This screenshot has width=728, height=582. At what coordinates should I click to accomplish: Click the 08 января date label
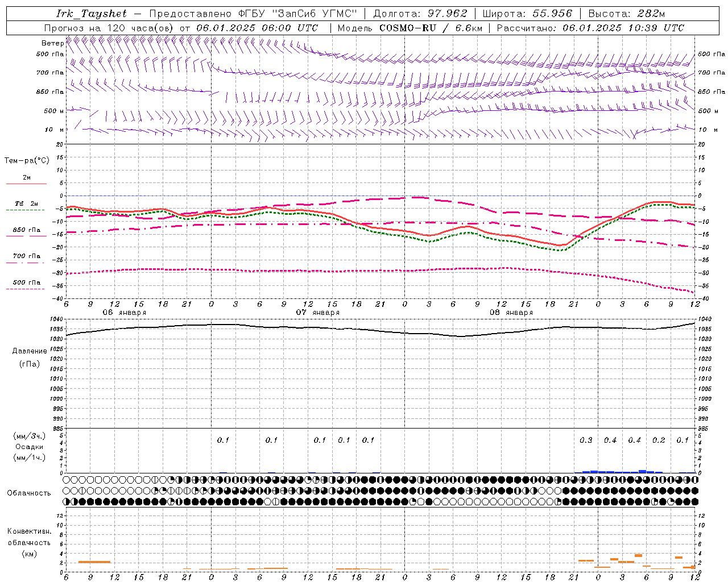point(511,313)
